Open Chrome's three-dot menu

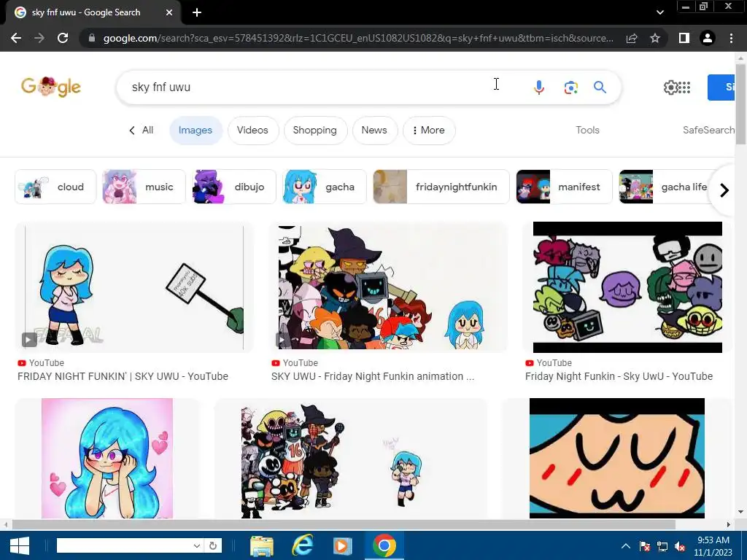731,38
